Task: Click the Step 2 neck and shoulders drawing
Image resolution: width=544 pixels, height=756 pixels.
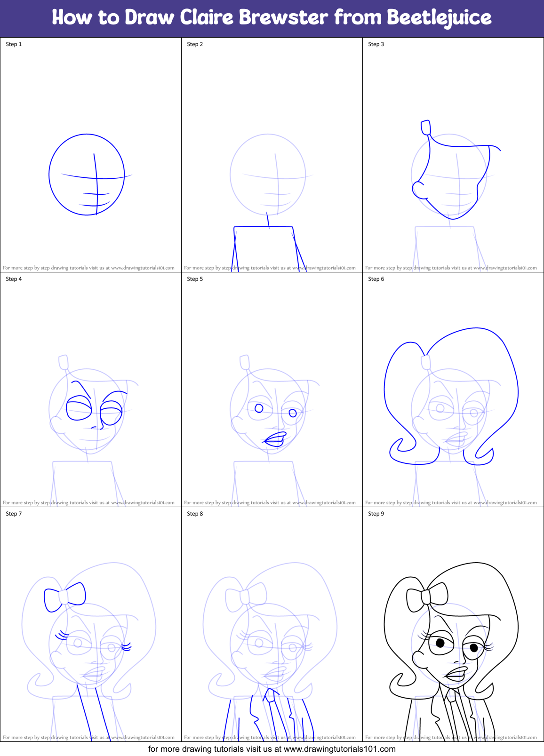Action: (269, 242)
